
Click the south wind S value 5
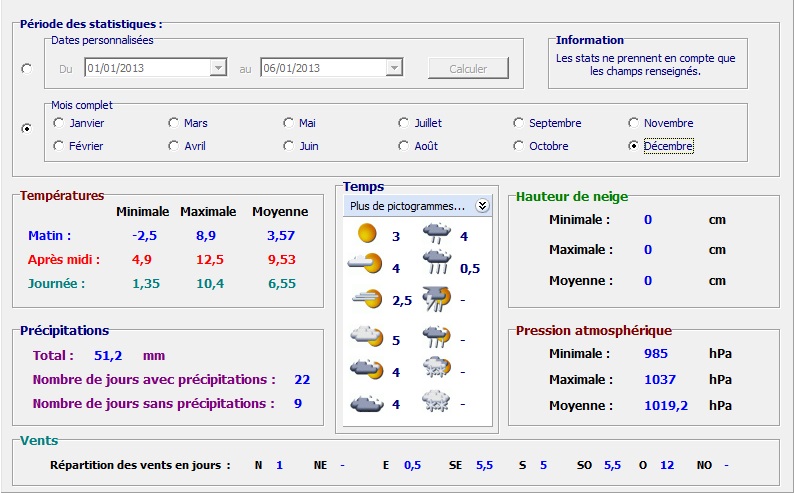[543, 465]
